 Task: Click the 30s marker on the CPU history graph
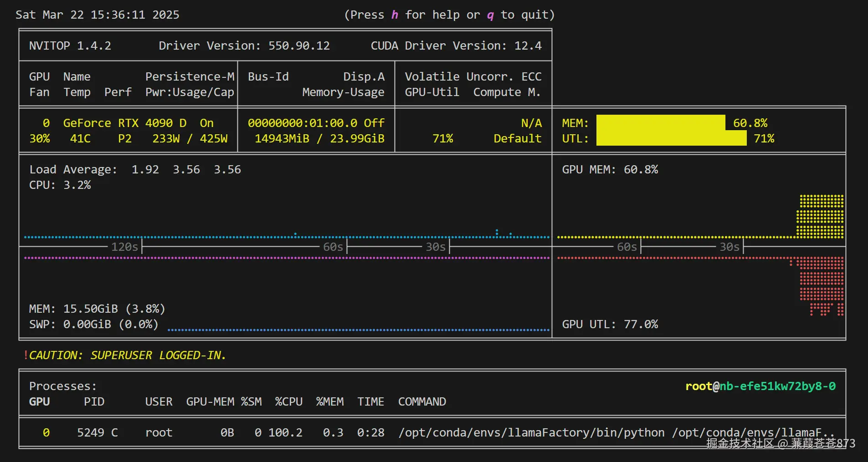[x=436, y=247]
